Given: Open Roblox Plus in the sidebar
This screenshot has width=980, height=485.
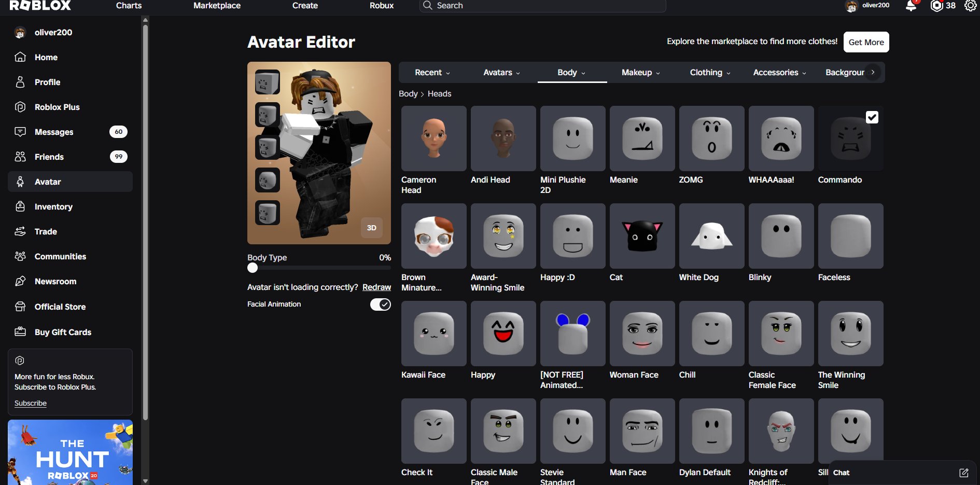Looking at the screenshot, I should tap(70, 107).
